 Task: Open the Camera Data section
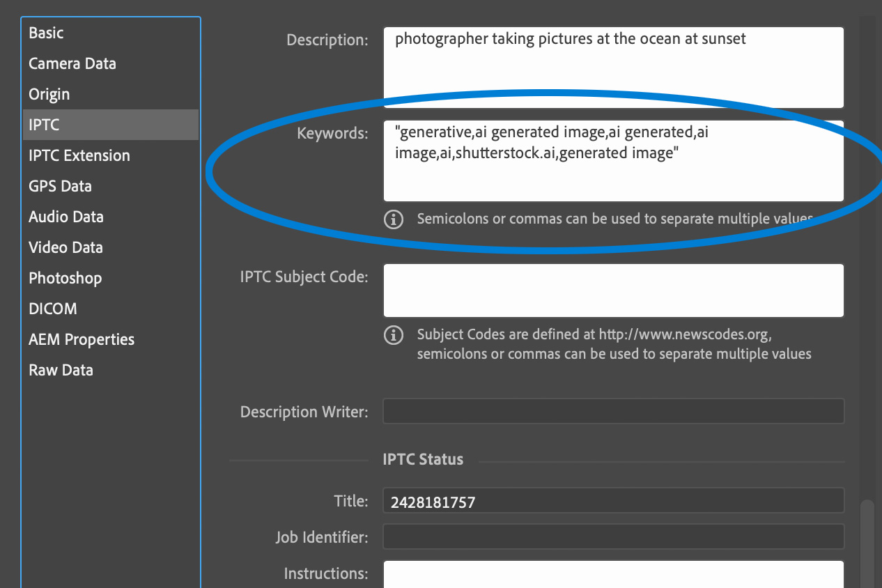coord(72,63)
